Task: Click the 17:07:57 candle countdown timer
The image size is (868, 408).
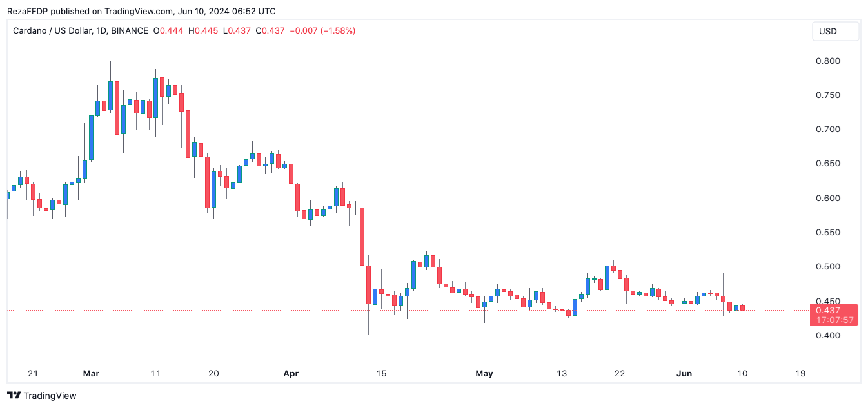Action: click(834, 320)
